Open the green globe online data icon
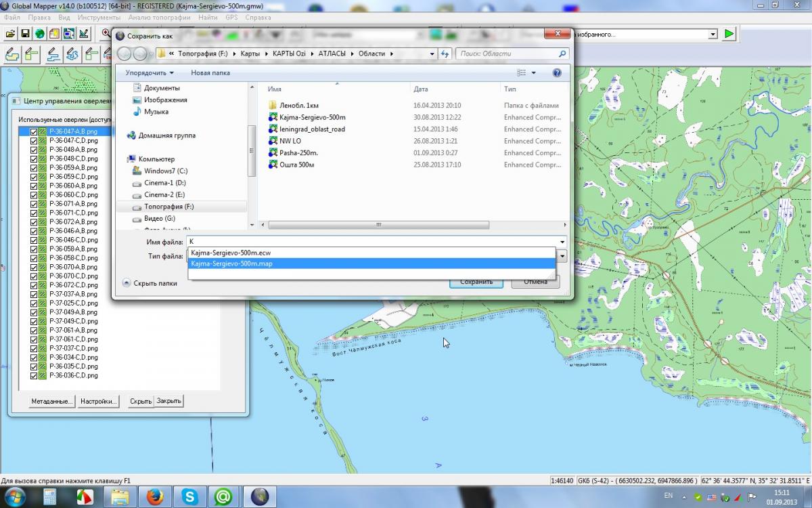 pos(40,33)
